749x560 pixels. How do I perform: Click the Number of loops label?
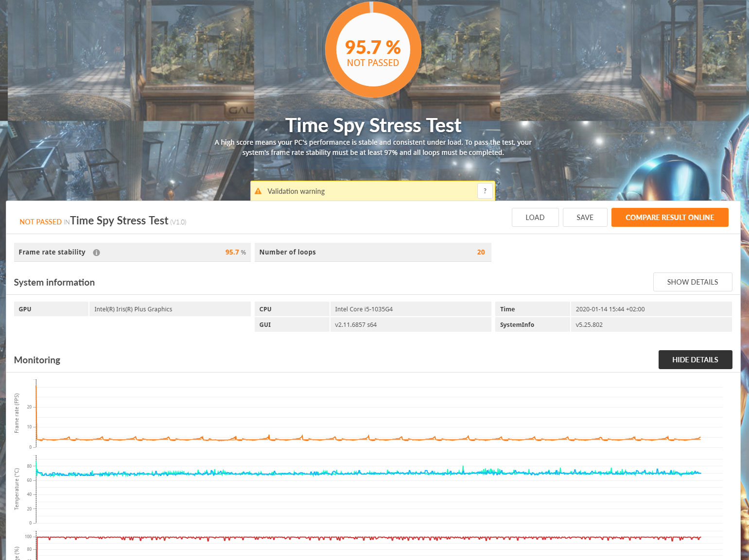click(x=288, y=253)
